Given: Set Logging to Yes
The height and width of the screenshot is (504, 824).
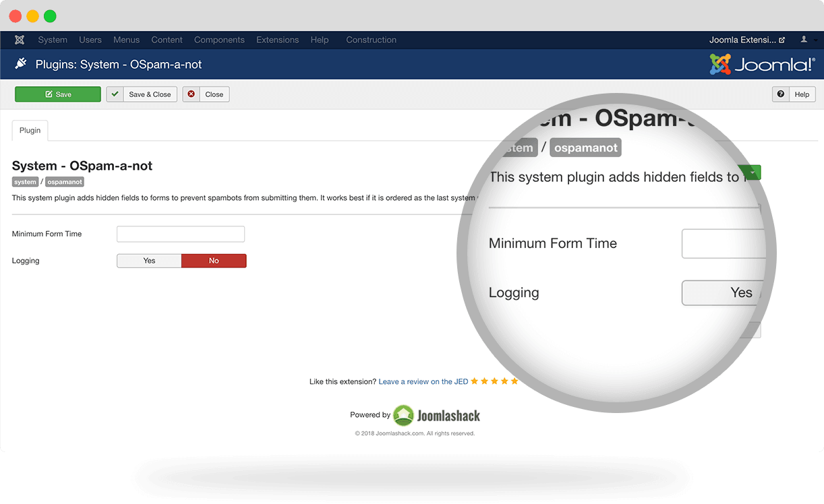Looking at the screenshot, I should tap(149, 261).
